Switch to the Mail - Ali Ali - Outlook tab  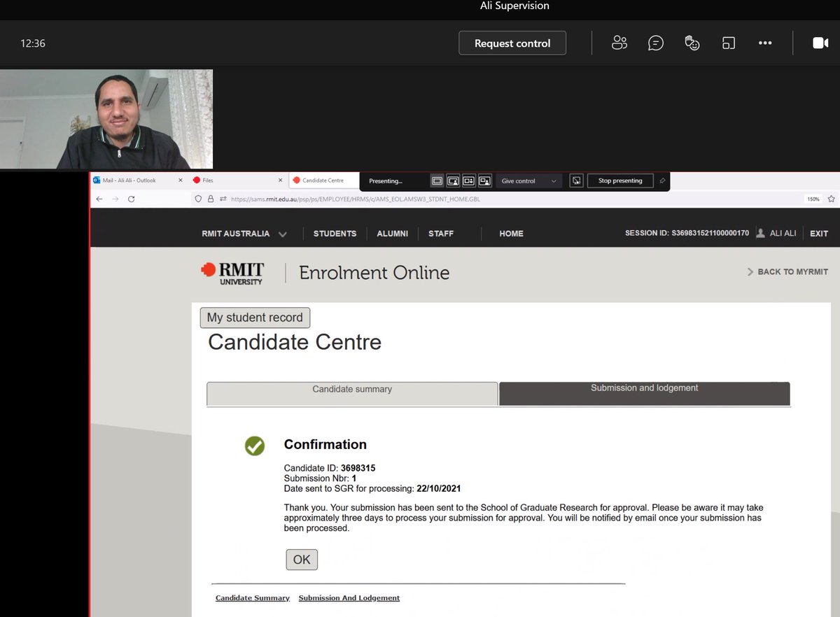(129, 180)
